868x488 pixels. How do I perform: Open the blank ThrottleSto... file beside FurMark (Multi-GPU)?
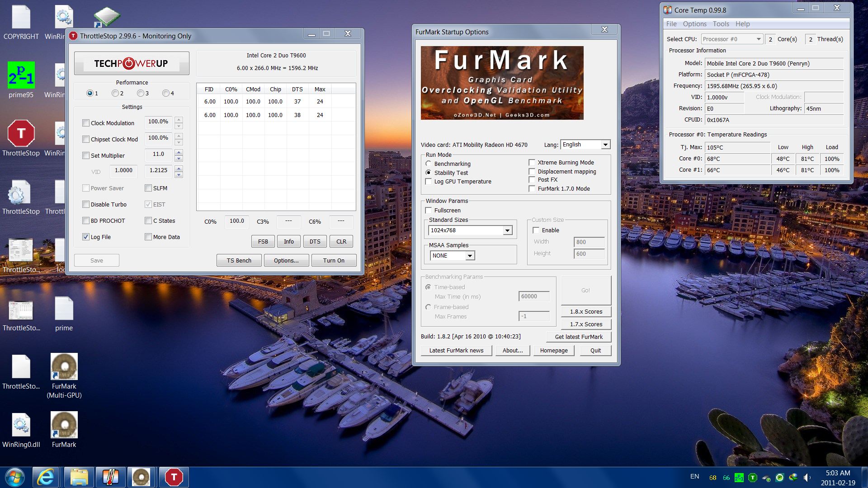(x=21, y=372)
